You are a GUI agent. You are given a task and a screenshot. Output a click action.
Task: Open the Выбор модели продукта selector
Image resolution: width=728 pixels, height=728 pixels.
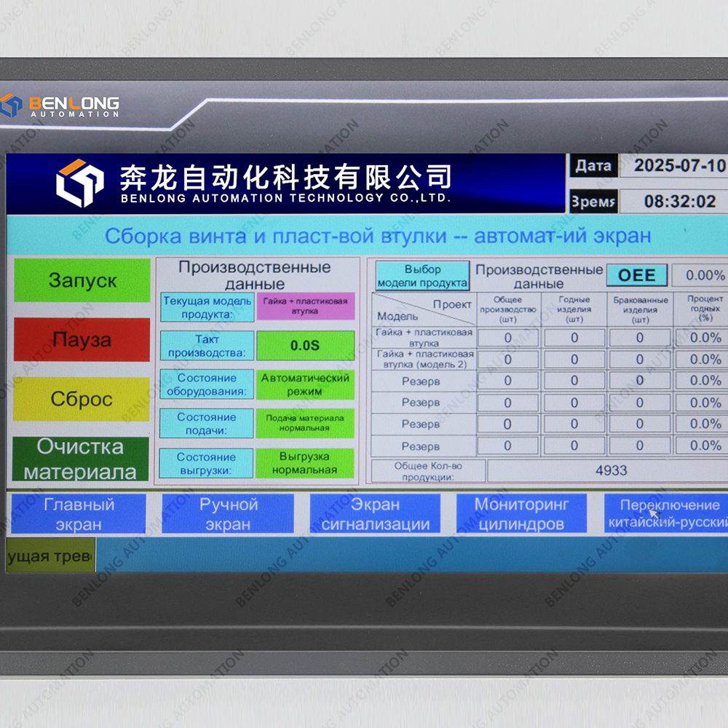(422, 276)
